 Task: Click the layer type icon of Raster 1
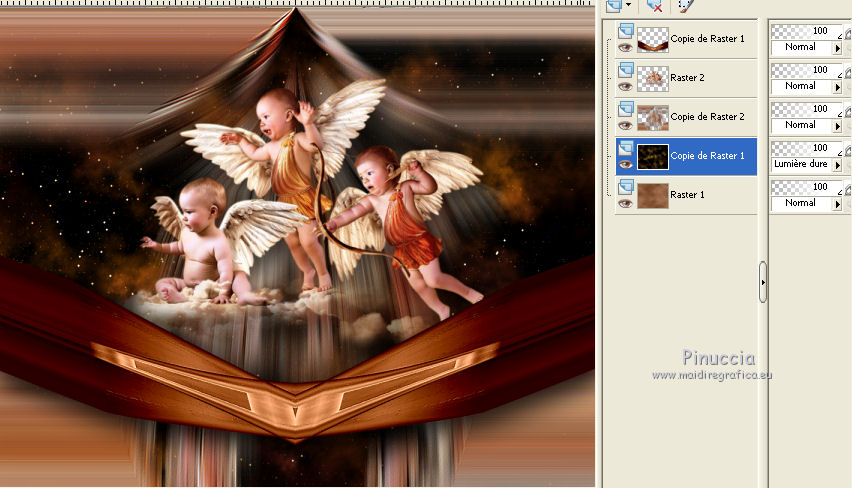[626, 186]
